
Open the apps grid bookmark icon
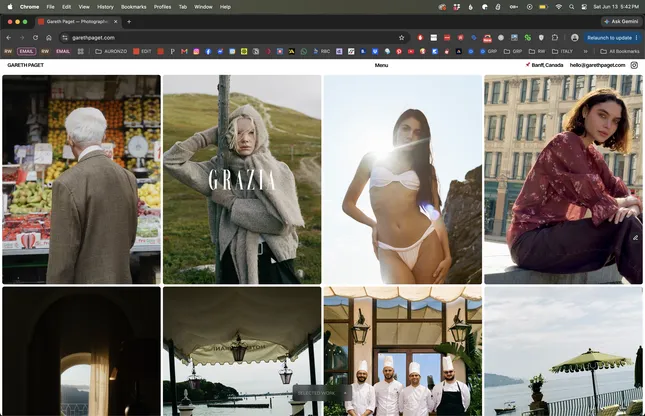point(81,51)
